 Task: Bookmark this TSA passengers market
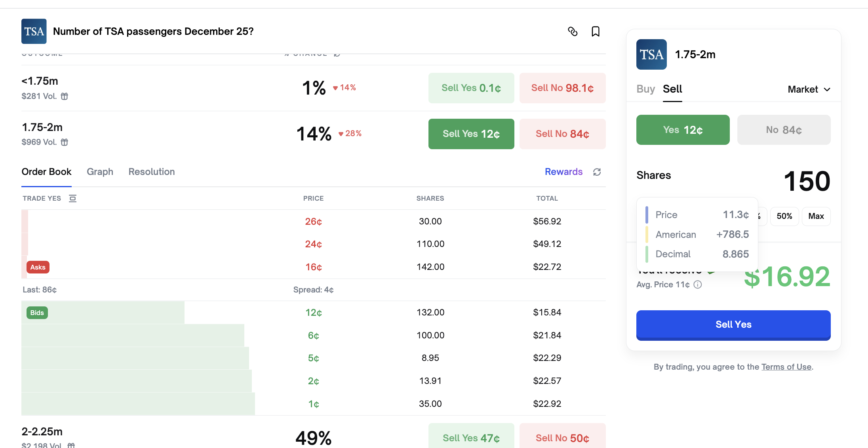point(595,32)
